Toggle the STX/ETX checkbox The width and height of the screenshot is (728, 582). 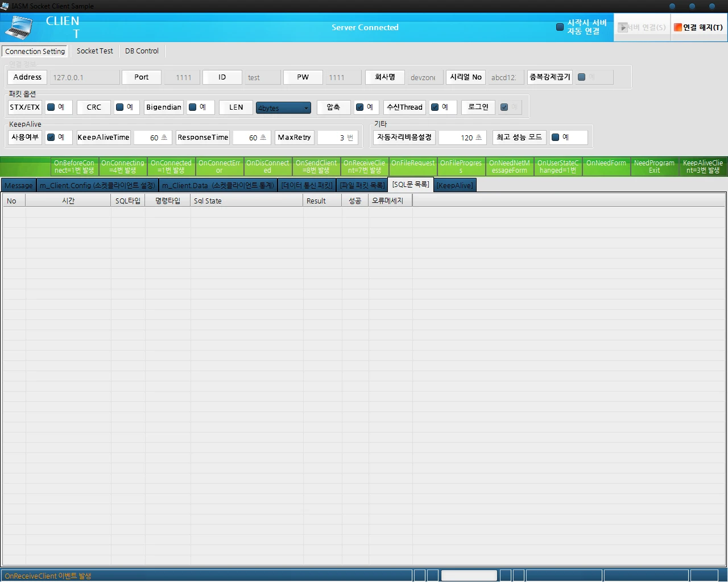point(51,107)
